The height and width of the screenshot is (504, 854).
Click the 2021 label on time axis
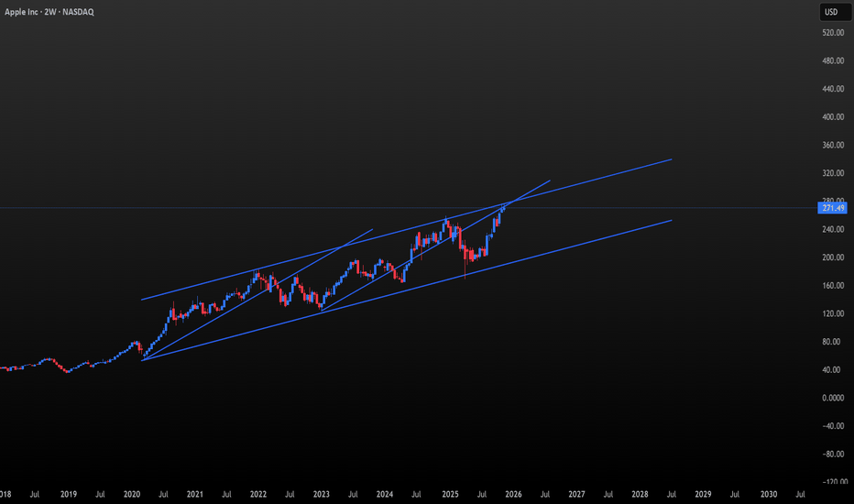195,495
